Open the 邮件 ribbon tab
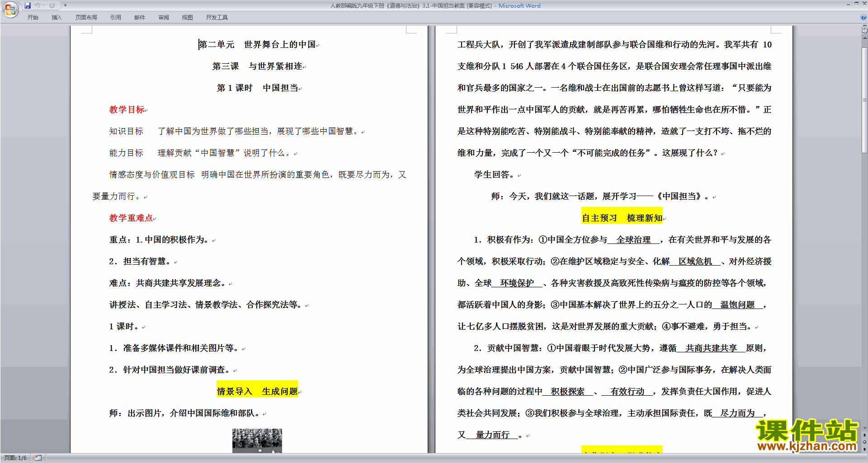Image resolution: width=868 pixels, height=463 pixels. (140, 18)
